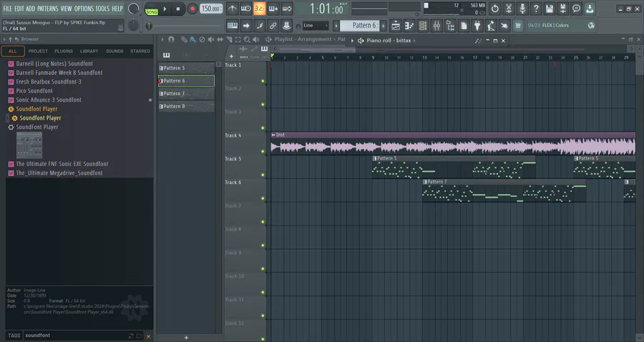The height and width of the screenshot is (342, 644).
Task: Select the playlist zoom magnifier tool
Action: pyautogui.click(x=247, y=39)
